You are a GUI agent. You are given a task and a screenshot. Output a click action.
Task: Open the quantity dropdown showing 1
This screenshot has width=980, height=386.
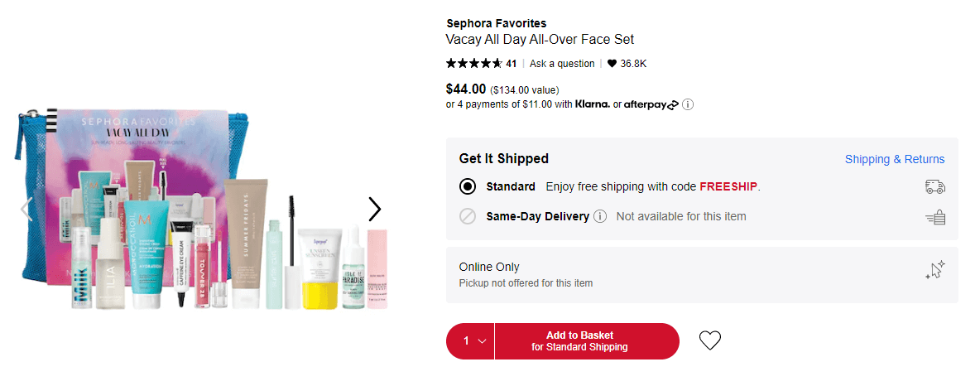pyautogui.click(x=471, y=341)
